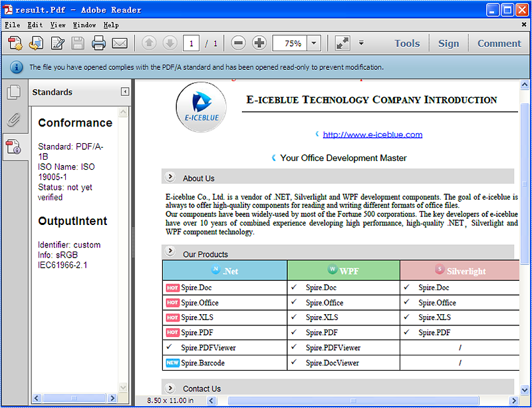Click document scrollbar up arrow
Image resolution: width=532 pixels, height=408 pixels.
(x=525, y=85)
